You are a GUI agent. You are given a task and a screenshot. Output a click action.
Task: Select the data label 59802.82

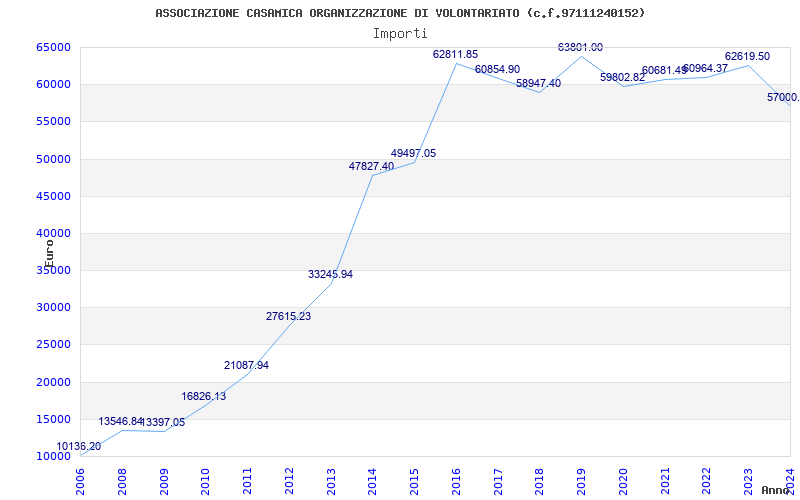point(622,78)
